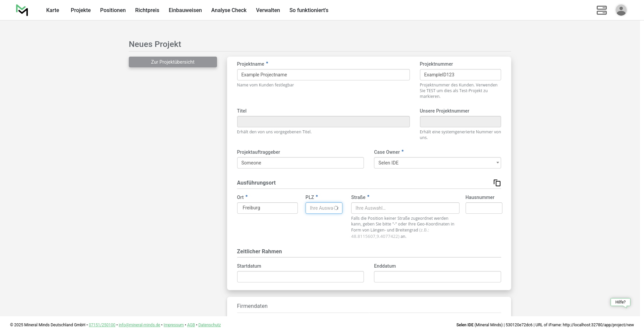
Task: Open the user profile avatar menu
Action: point(621,10)
